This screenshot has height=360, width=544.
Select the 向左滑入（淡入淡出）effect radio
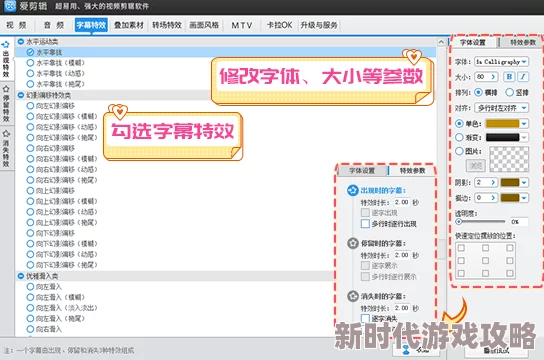(30, 308)
